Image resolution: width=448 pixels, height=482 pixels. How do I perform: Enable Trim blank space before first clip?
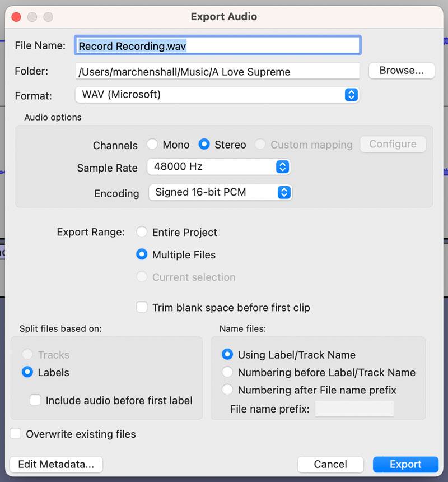click(x=142, y=307)
